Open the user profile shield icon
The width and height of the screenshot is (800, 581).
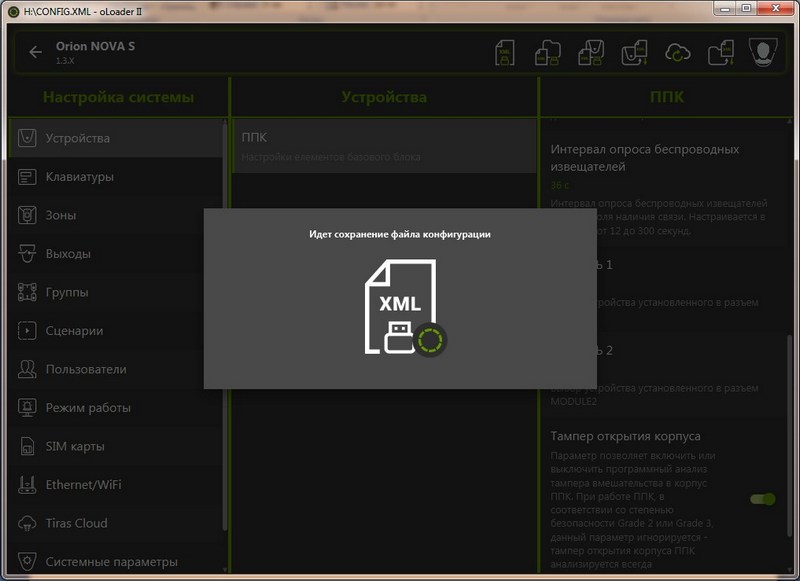coord(763,52)
